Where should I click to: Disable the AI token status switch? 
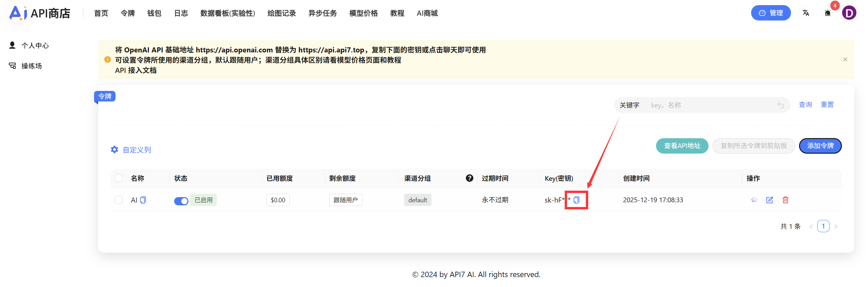tap(181, 201)
